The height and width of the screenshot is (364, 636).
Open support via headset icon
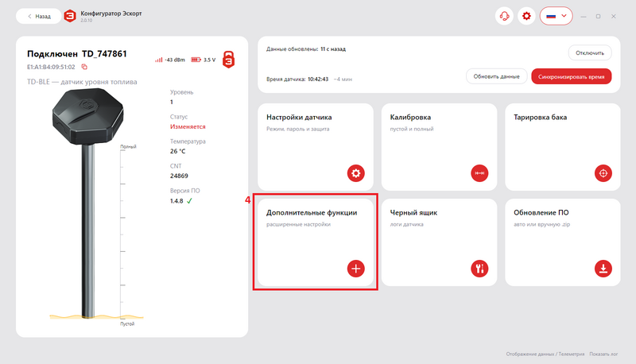pyautogui.click(x=504, y=16)
